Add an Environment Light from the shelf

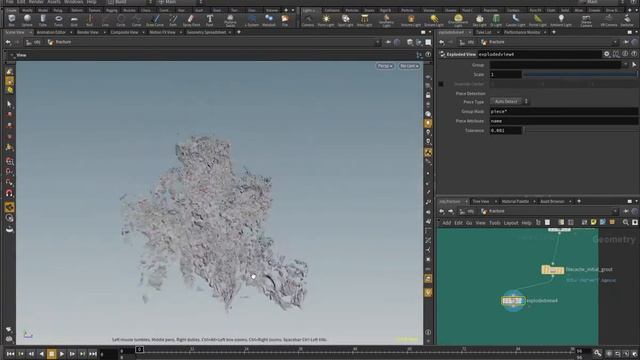click(458, 20)
